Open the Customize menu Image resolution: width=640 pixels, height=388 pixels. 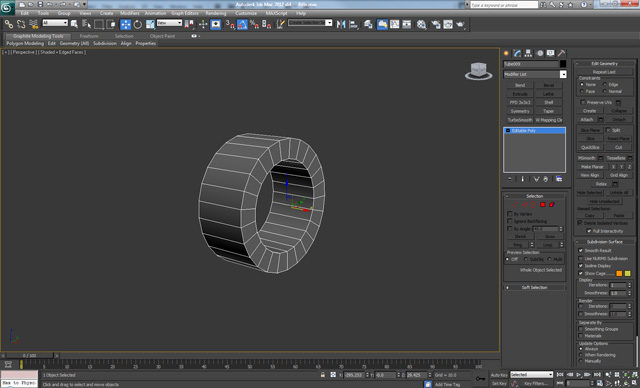click(246, 13)
